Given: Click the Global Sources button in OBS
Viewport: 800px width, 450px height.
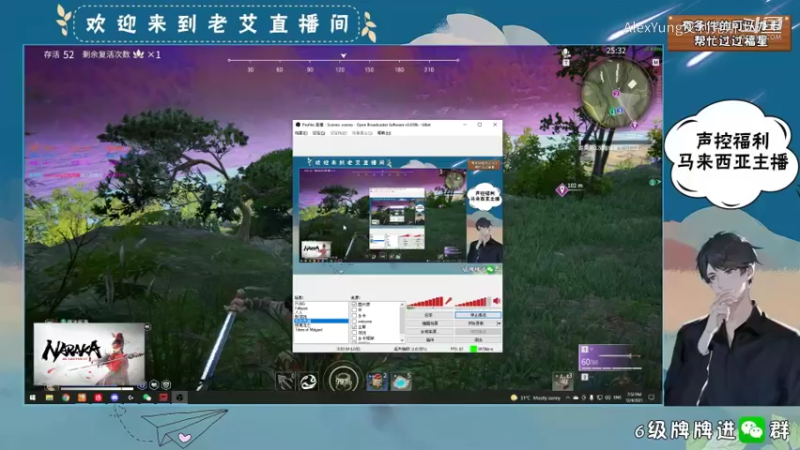Looking at the screenshot, I should 430,332.
